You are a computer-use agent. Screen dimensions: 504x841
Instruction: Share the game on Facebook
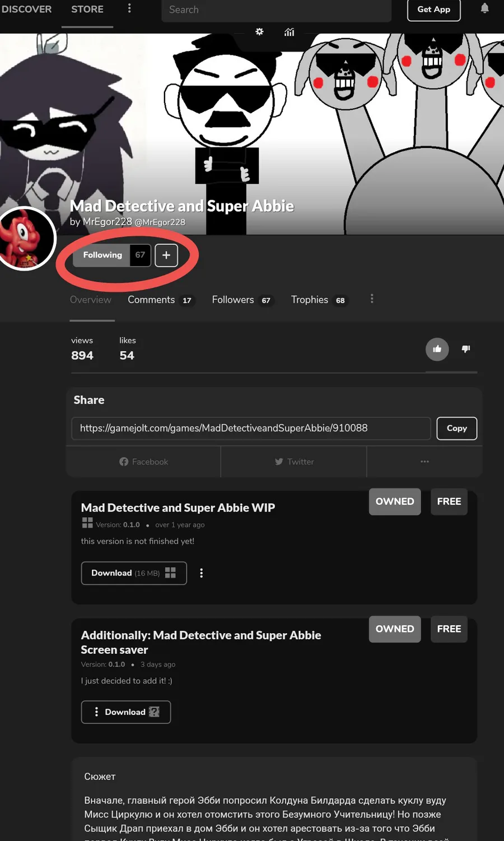[x=143, y=462]
